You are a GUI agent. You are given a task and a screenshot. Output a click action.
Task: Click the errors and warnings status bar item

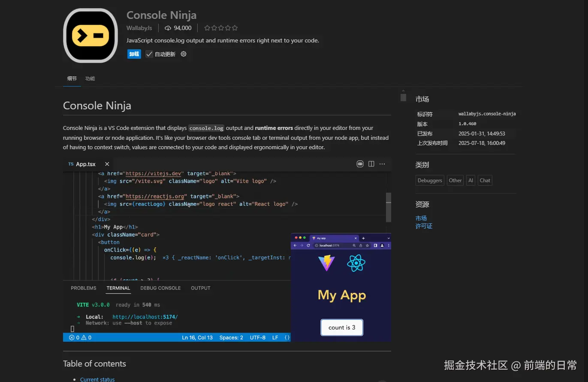[80, 337]
